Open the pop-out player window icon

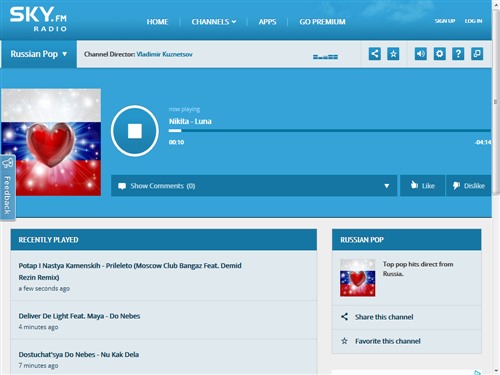click(477, 54)
